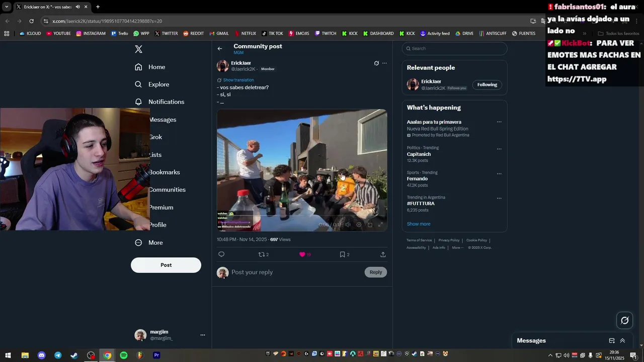Image resolution: width=644 pixels, height=362 pixels.
Task: Open the Chrome apps grid icon
Action: [x=7, y=34]
